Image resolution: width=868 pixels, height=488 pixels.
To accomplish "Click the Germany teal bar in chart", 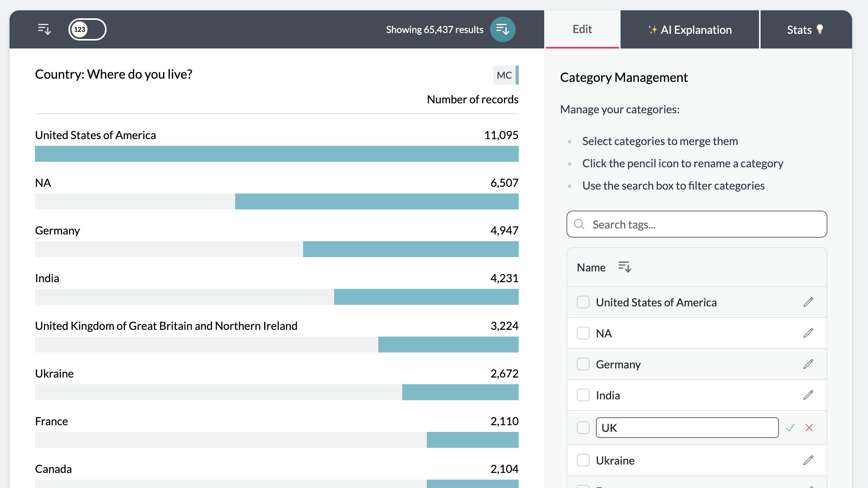I will (x=411, y=249).
